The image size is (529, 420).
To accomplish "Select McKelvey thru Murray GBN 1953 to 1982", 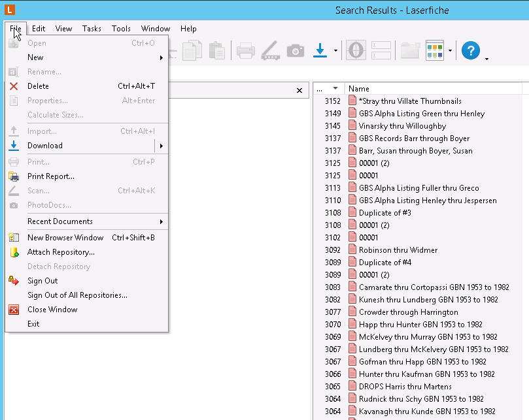I will (x=428, y=337).
